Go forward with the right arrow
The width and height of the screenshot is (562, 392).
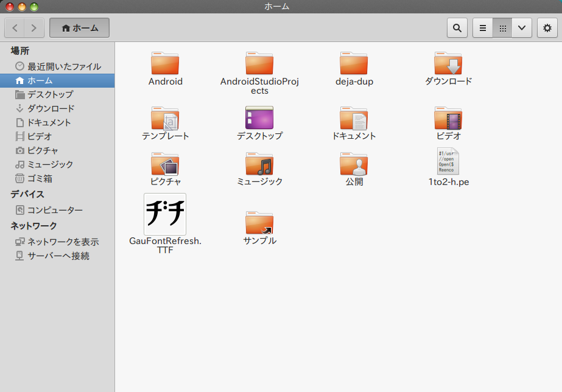(34, 27)
